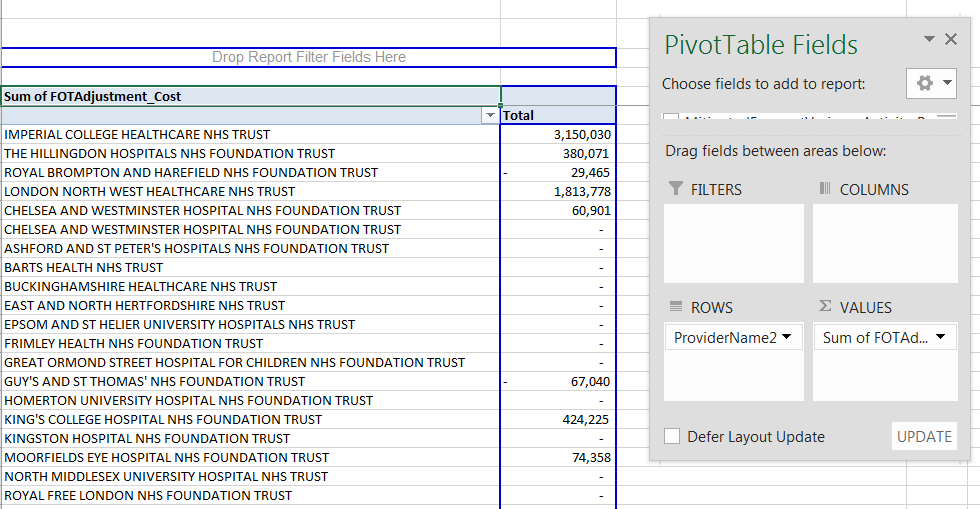The image size is (980, 509).
Task: Select BARTS HEALTH NHS TRUST row
Action: tap(251, 268)
